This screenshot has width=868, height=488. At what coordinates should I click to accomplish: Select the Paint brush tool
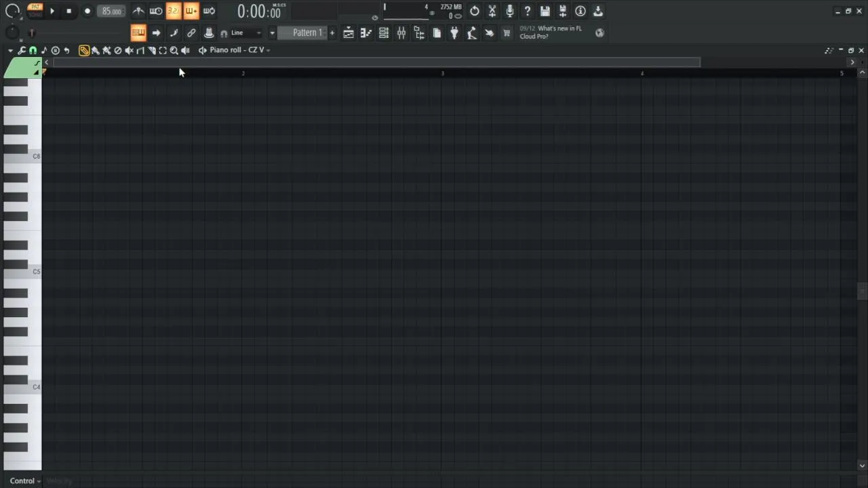pyautogui.click(x=96, y=50)
